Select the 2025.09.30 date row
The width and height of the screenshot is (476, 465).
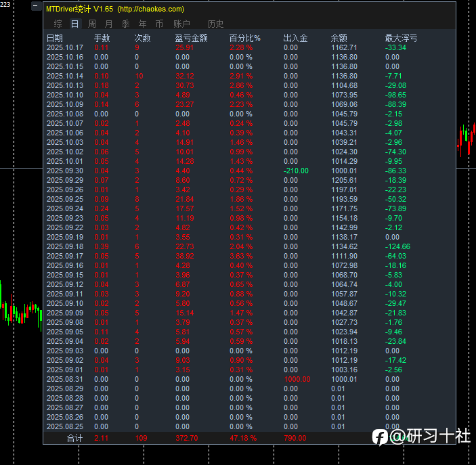65,171
